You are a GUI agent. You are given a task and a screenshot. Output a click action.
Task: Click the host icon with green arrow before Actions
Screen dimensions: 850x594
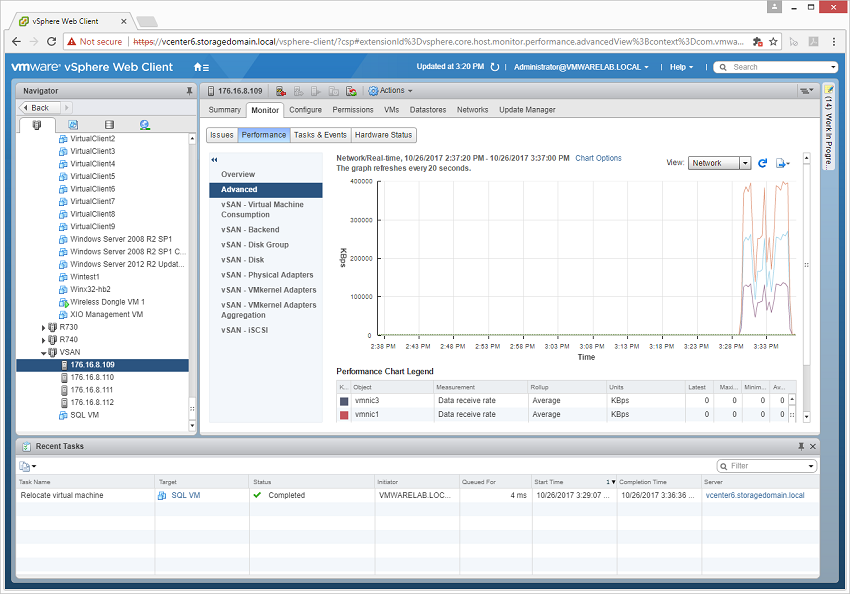(351, 91)
